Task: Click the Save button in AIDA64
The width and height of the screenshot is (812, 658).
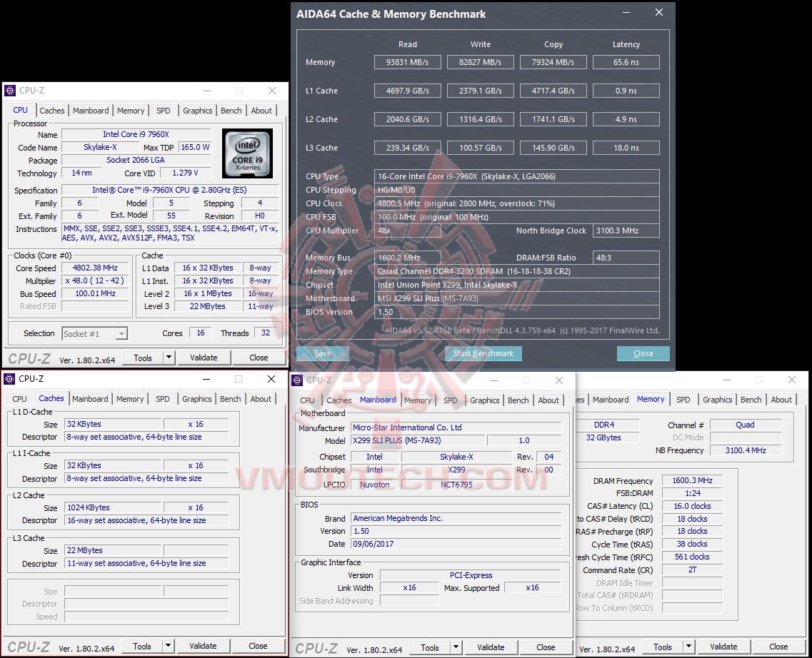Action: click(322, 353)
